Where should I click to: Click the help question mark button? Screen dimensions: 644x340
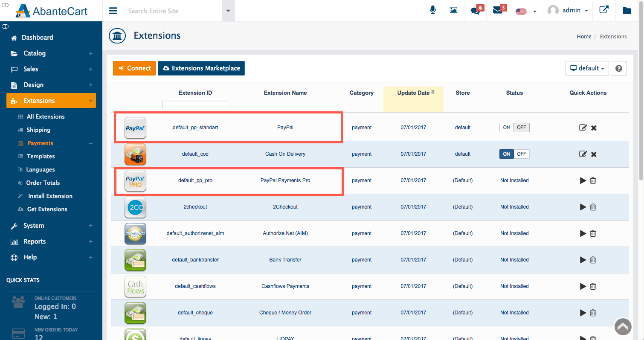coord(618,68)
